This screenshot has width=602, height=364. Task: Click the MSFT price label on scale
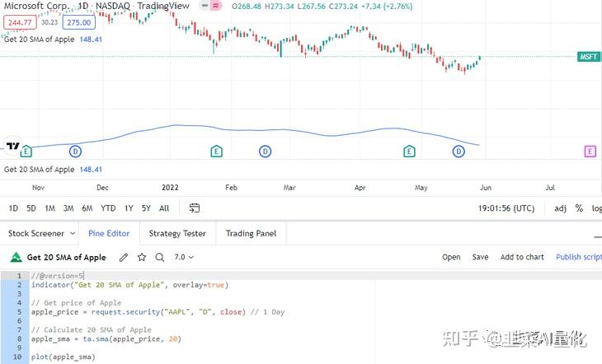(x=588, y=57)
